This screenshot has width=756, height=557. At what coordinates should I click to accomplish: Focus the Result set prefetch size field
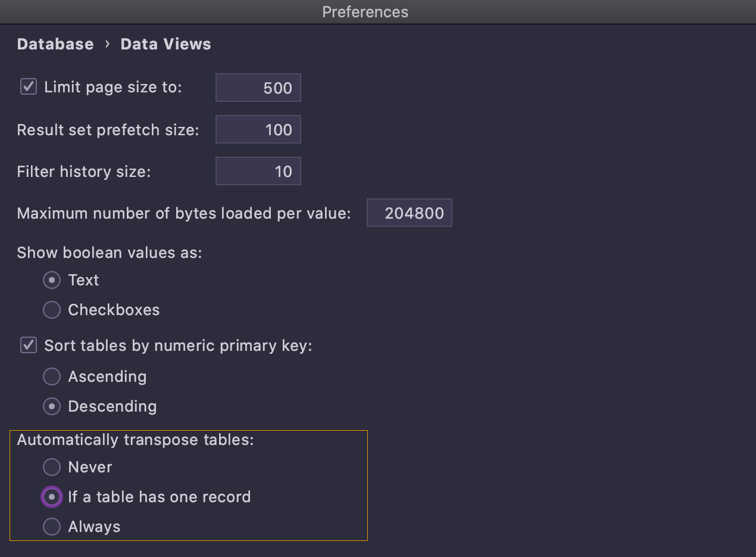point(258,130)
